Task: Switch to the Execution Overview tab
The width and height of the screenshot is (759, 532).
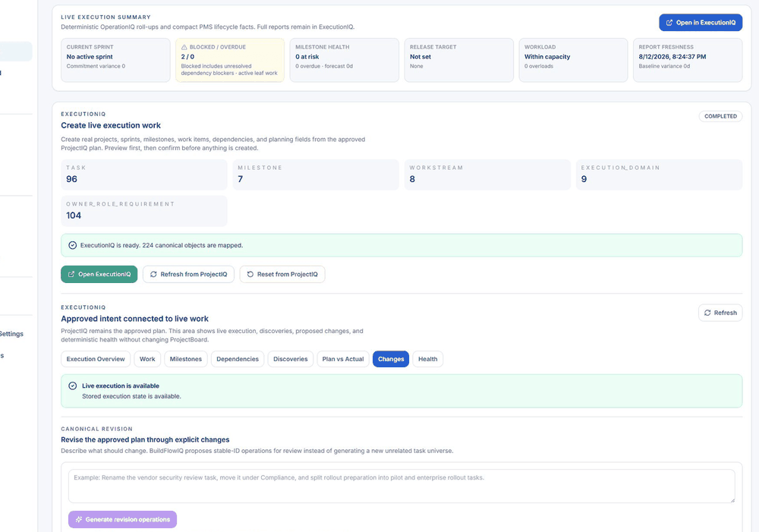Action: click(96, 359)
